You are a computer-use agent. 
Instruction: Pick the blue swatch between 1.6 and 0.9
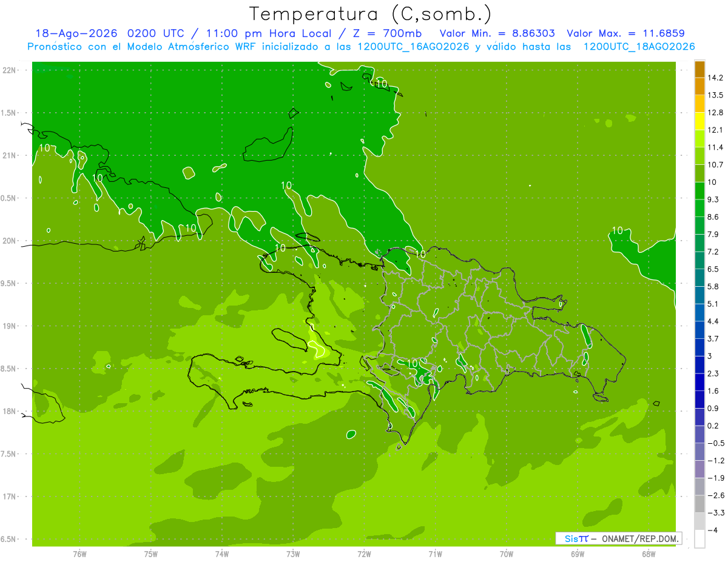tap(699, 400)
